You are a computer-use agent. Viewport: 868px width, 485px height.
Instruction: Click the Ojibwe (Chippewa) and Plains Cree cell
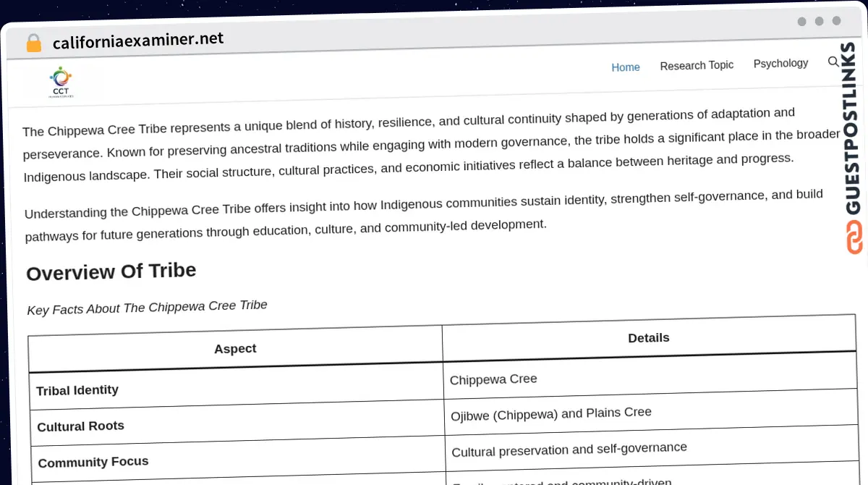[x=551, y=413]
